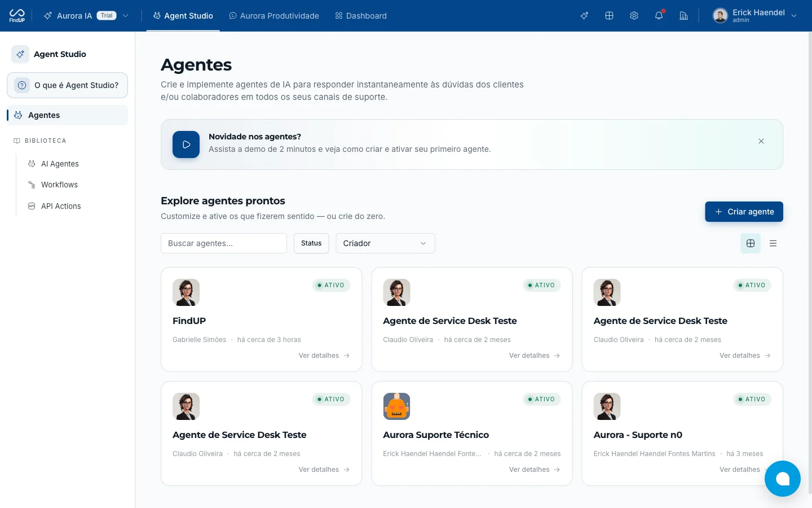This screenshot has width=812, height=508.
Task: Click Erick Haendel's avatar photo
Action: pos(720,16)
